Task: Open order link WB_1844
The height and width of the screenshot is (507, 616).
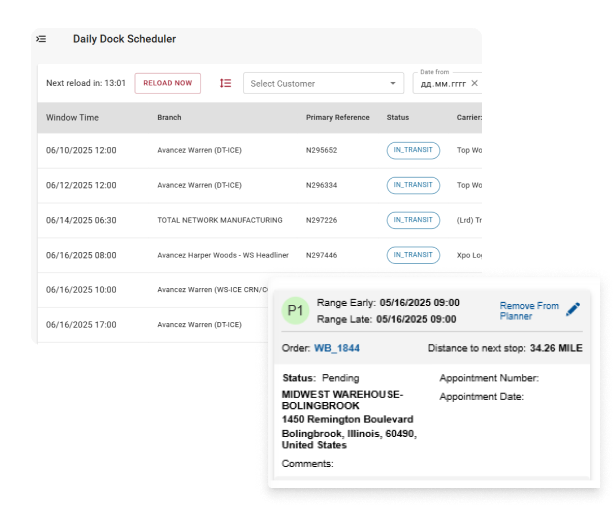Action: [337, 348]
